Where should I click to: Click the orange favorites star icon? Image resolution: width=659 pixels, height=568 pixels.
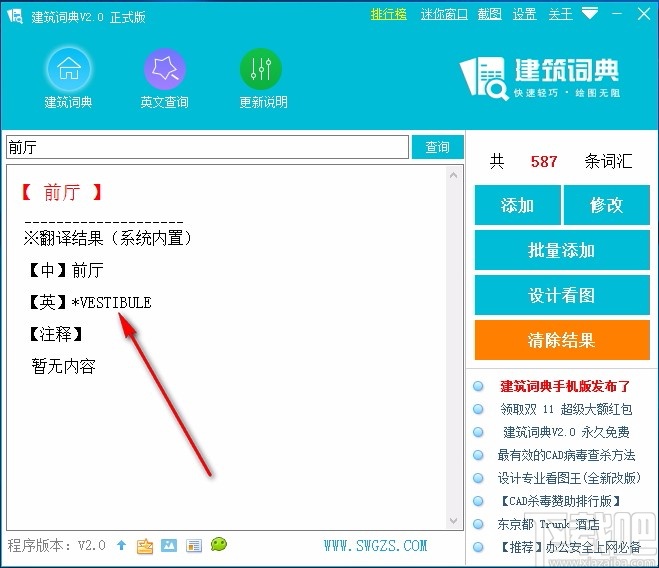point(145,546)
